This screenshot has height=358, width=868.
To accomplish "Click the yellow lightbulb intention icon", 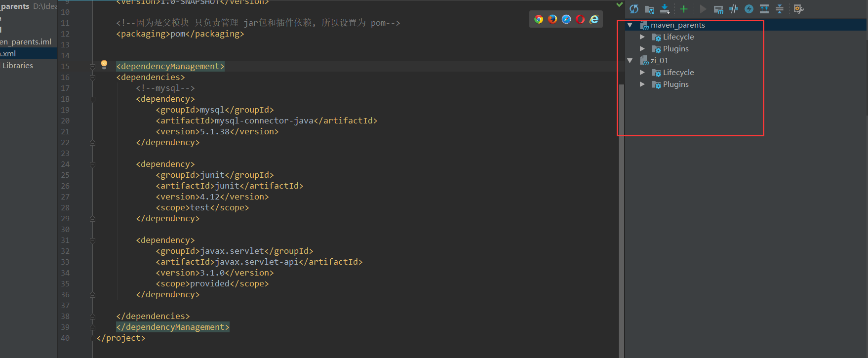I will (104, 64).
